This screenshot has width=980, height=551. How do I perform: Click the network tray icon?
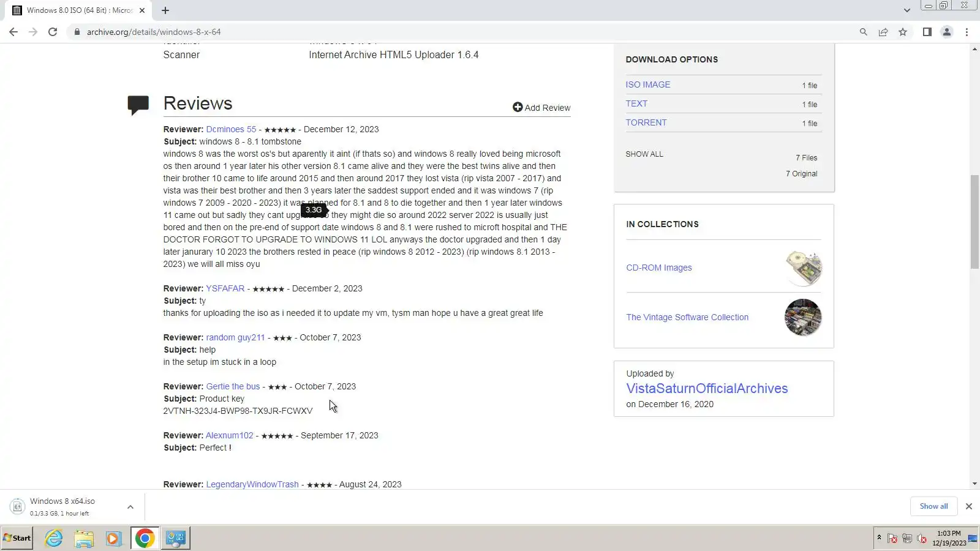pos(907,539)
